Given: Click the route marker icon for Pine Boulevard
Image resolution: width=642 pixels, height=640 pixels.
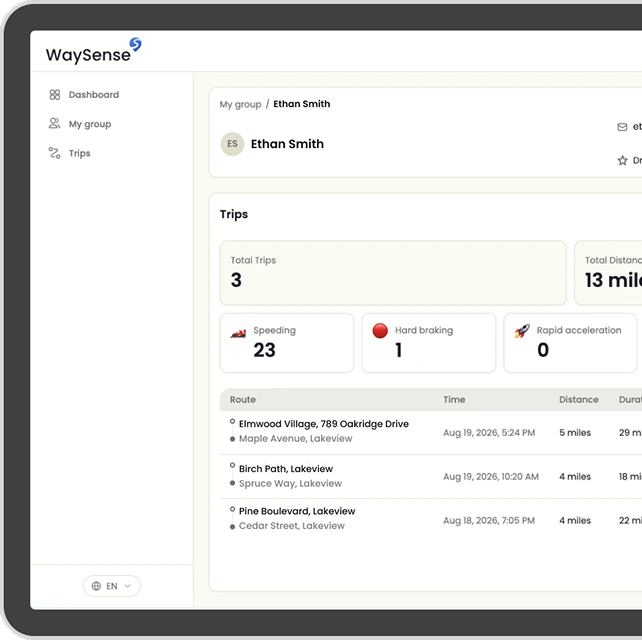Looking at the screenshot, I should click(232, 518).
